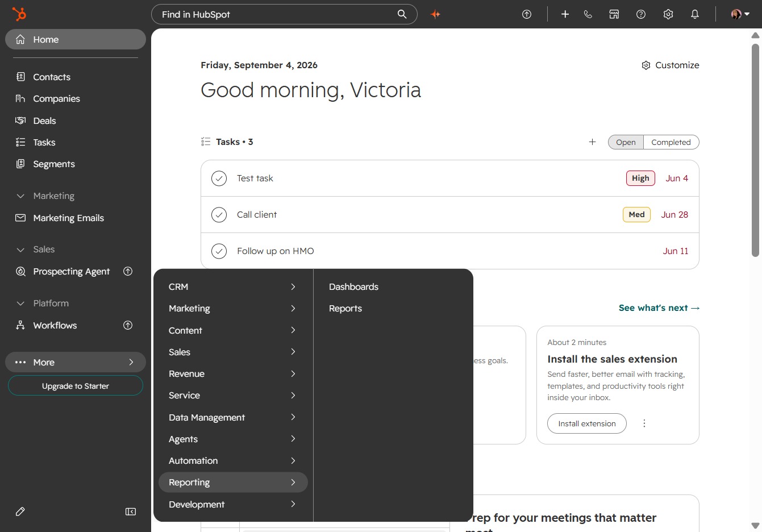762x532 pixels.
Task: Click the Find in HubSpot search field
Action: [284, 14]
